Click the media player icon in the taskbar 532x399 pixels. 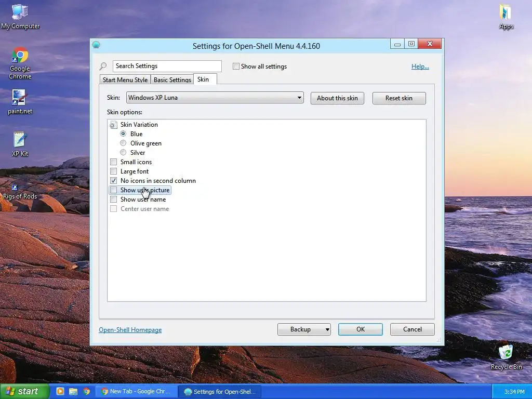(60, 391)
